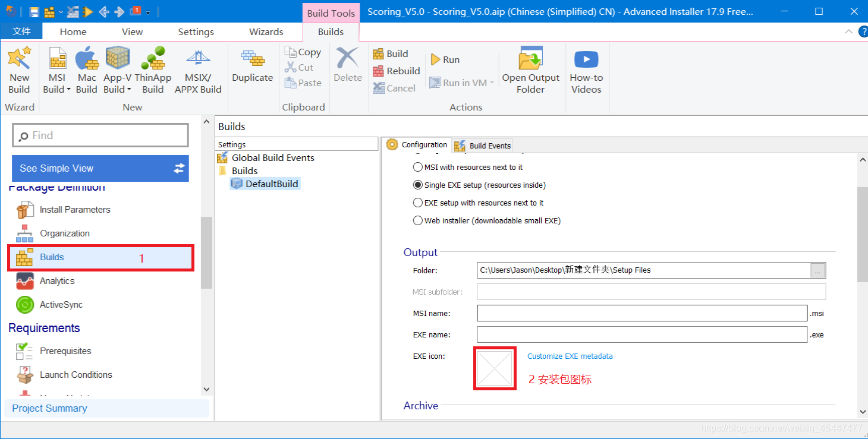Switch to the Settings ribbon tab

196,32
